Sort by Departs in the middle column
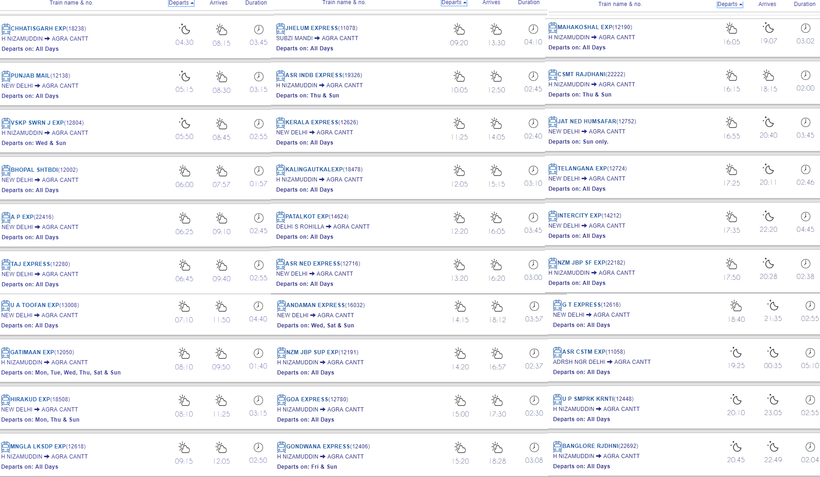 click(453, 3)
